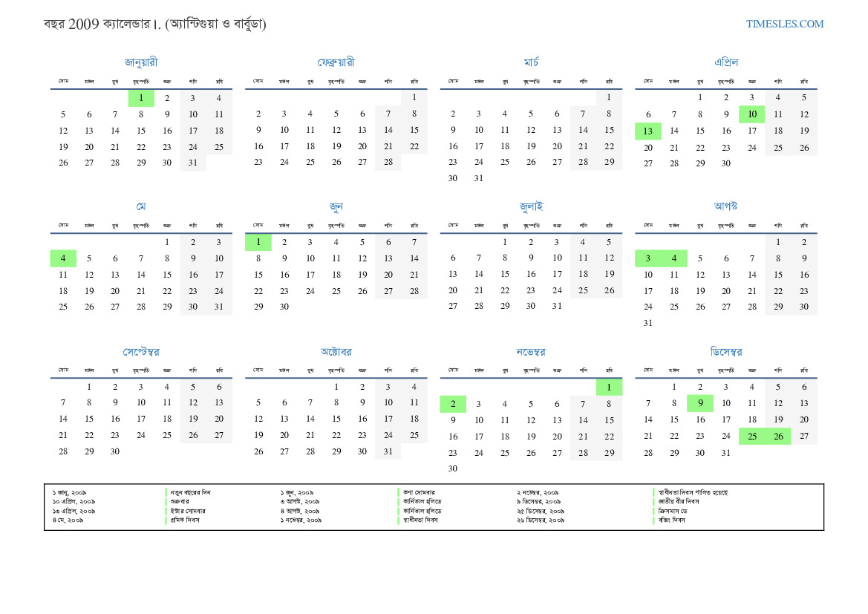Viewport: 868px width, 614px height.
Task: Click highlighted holiday 1 in January
Action: tap(141, 98)
